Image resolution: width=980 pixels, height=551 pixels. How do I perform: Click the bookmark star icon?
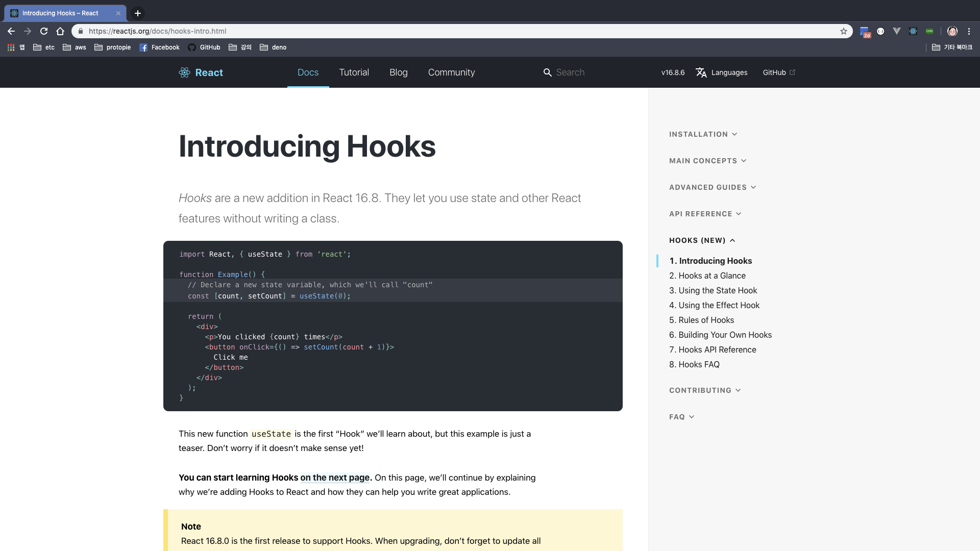tap(844, 31)
